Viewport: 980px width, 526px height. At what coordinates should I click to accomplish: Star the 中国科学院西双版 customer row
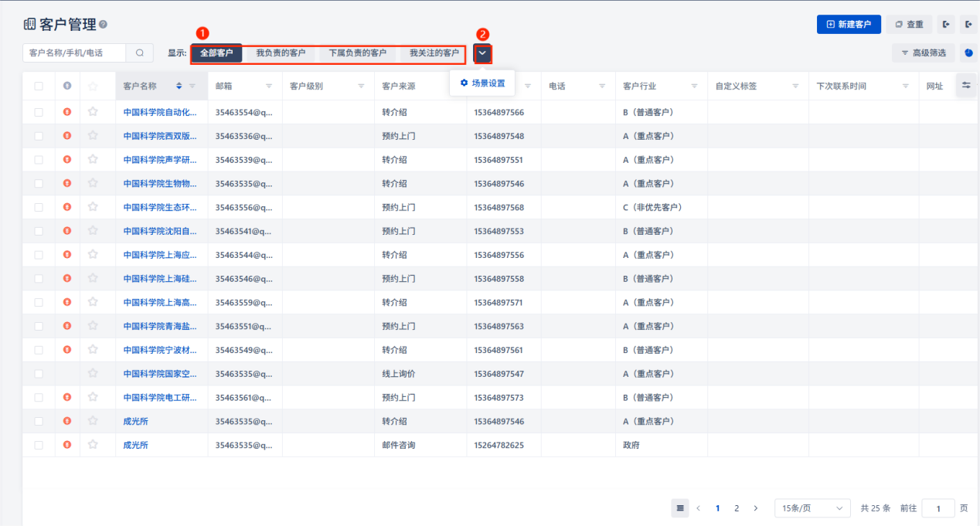click(93, 136)
